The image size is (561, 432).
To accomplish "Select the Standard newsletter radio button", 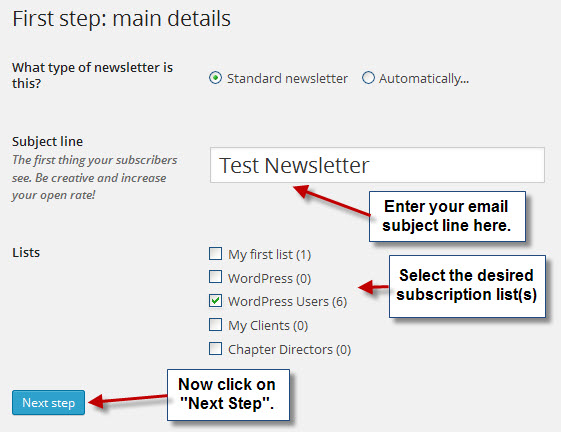I will 215,78.
